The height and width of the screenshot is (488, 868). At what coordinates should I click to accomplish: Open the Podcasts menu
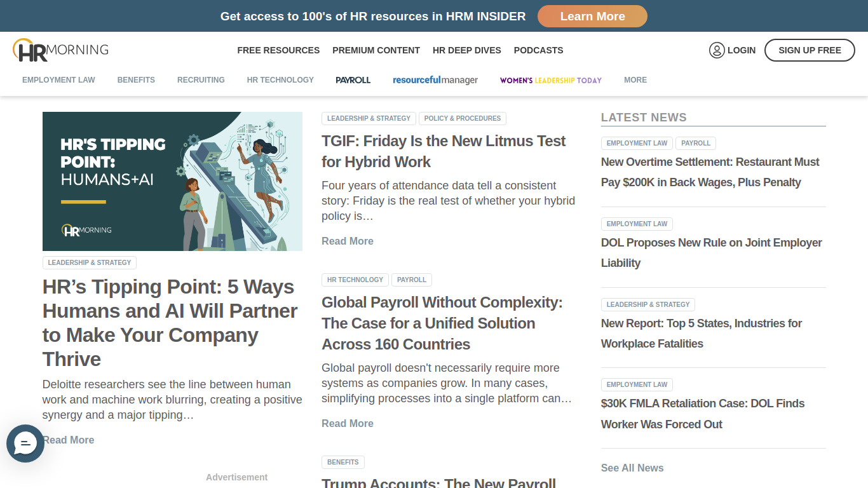[x=539, y=50]
